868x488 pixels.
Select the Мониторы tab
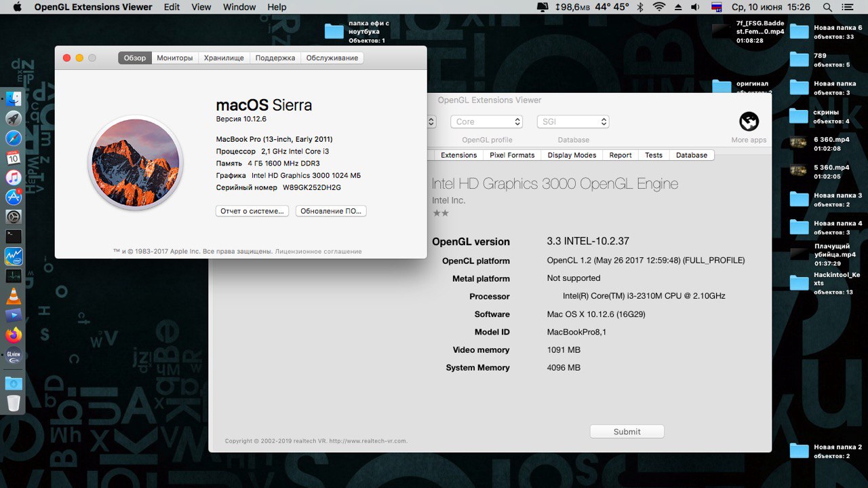pos(175,58)
